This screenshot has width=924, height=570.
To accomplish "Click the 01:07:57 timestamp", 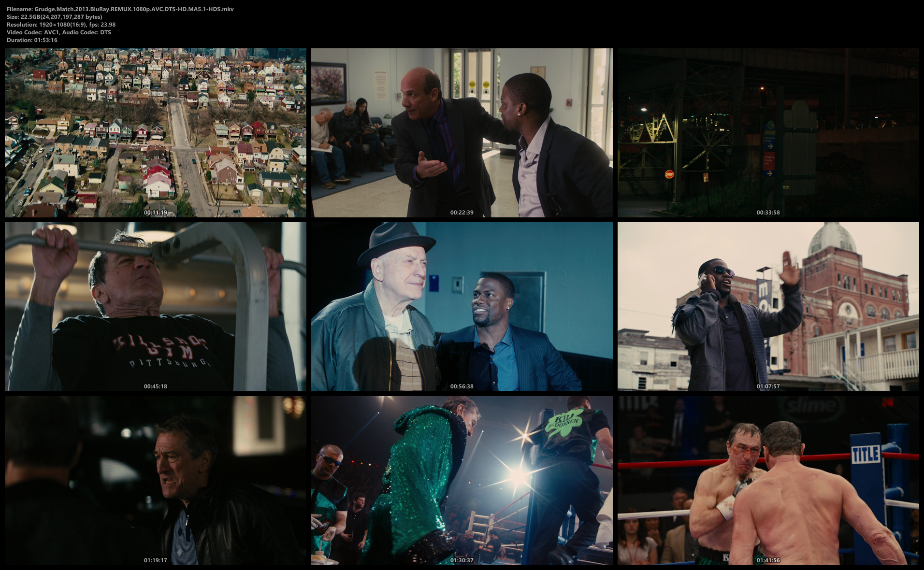I will 768,386.
